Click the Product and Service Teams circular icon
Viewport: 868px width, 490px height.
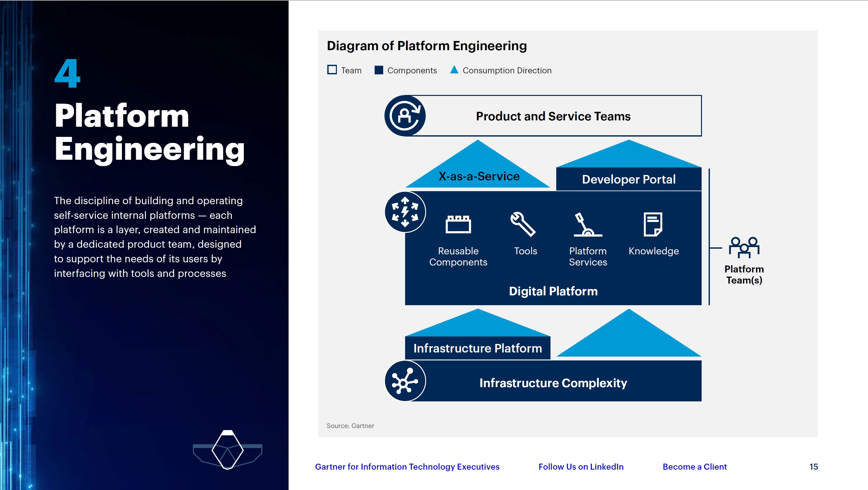405,116
